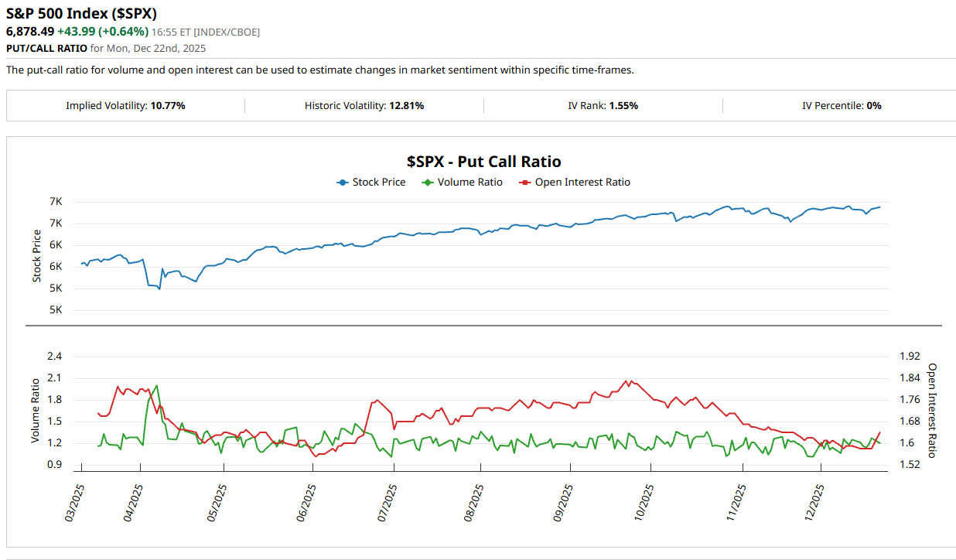
Task: Select the IV Rank 1.55% stat box
Action: (x=603, y=105)
